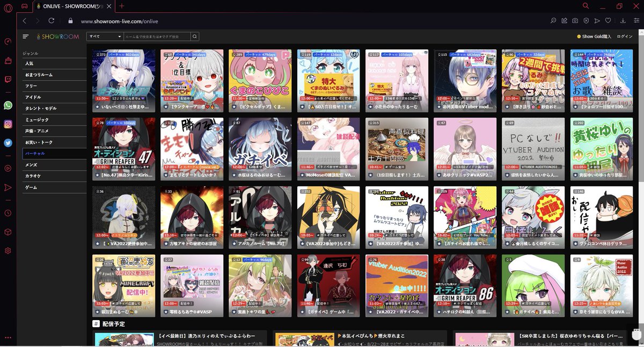Open Extensions cube icon in sidebar

pos(8,232)
